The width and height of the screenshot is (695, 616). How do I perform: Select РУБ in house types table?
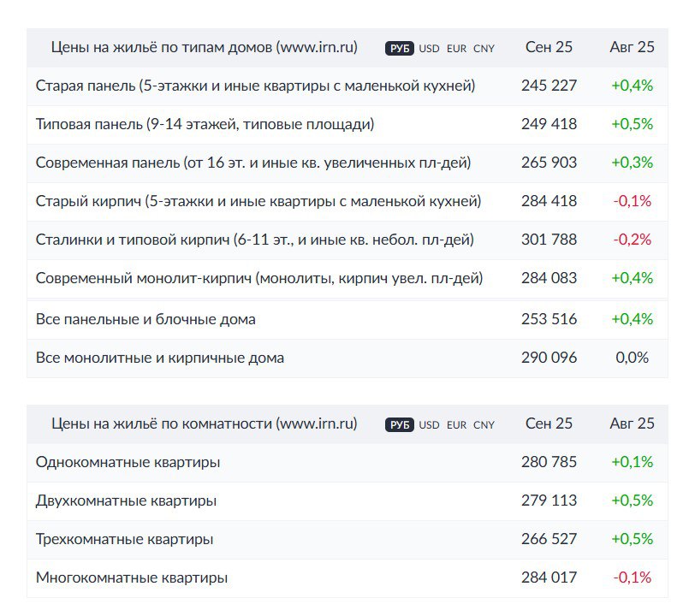point(400,49)
